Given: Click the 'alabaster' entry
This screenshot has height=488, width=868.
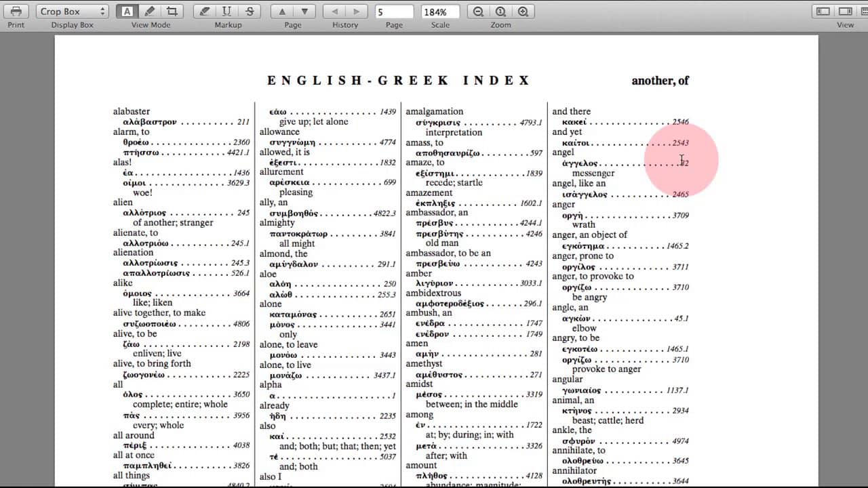Looking at the screenshot, I should pos(132,112).
